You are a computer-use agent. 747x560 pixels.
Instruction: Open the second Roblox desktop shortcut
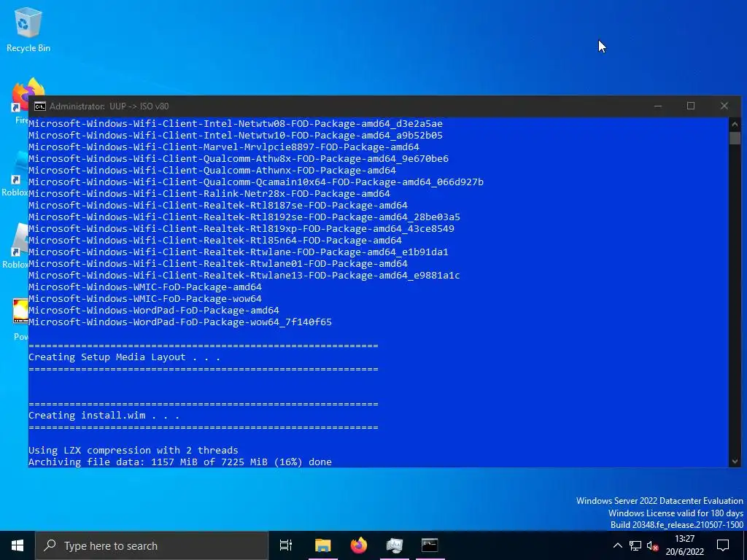[x=16, y=246]
